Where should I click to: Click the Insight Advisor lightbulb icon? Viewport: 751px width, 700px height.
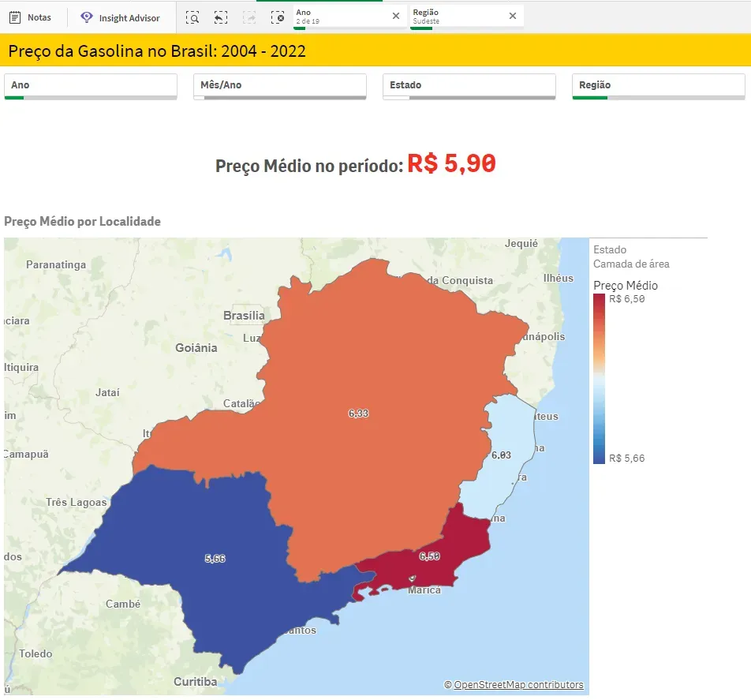click(x=85, y=17)
